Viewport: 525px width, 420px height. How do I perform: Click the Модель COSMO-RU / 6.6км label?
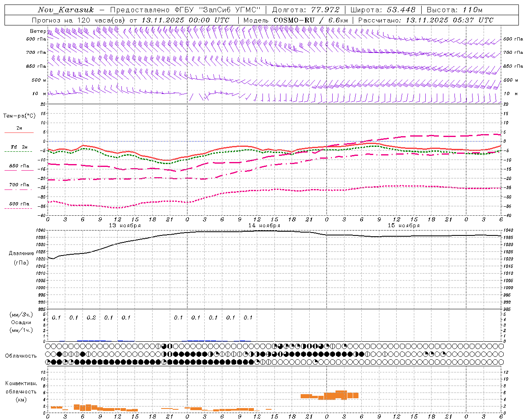point(296,20)
